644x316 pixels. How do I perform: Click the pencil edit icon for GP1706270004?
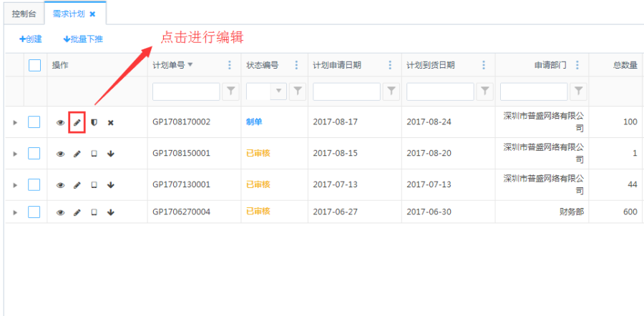pyautogui.click(x=77, y=212)
